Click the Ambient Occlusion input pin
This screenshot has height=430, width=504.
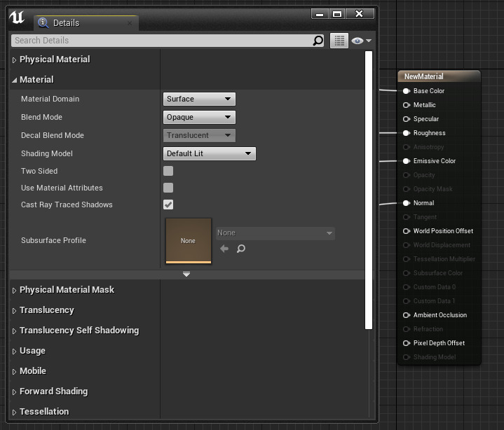click(406, 315)
